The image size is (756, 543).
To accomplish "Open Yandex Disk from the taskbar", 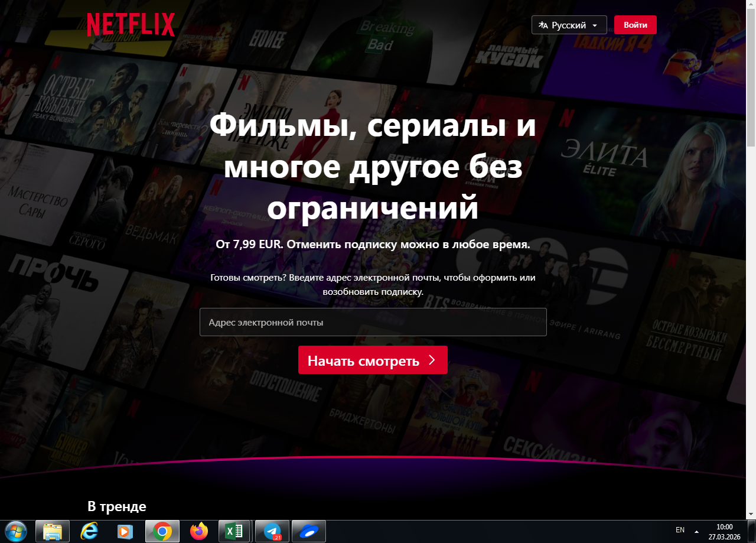I will click(x=309, y=531).
